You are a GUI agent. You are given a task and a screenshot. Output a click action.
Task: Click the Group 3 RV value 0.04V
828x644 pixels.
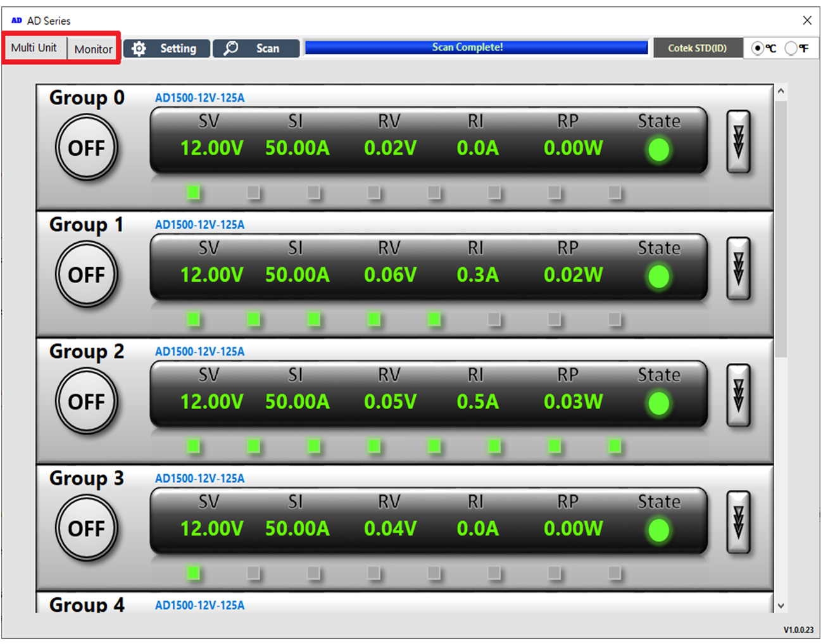point(390,529)
